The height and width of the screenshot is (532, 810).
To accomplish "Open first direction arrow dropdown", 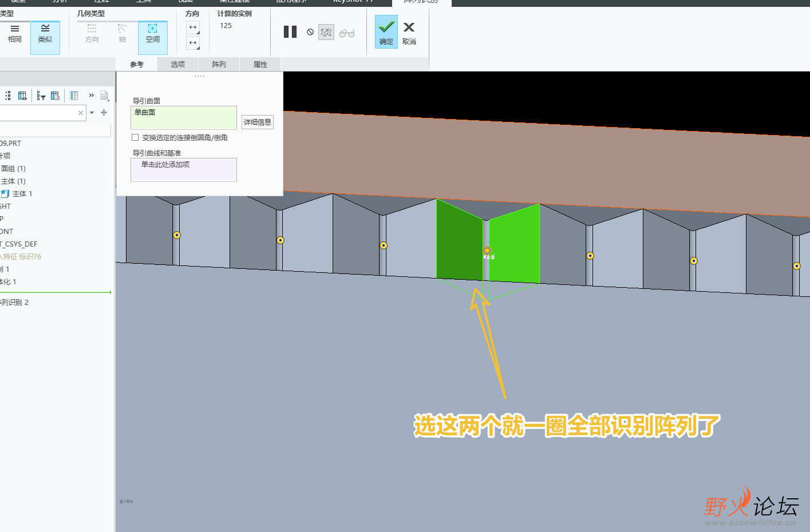I will [x=193, y=27].
